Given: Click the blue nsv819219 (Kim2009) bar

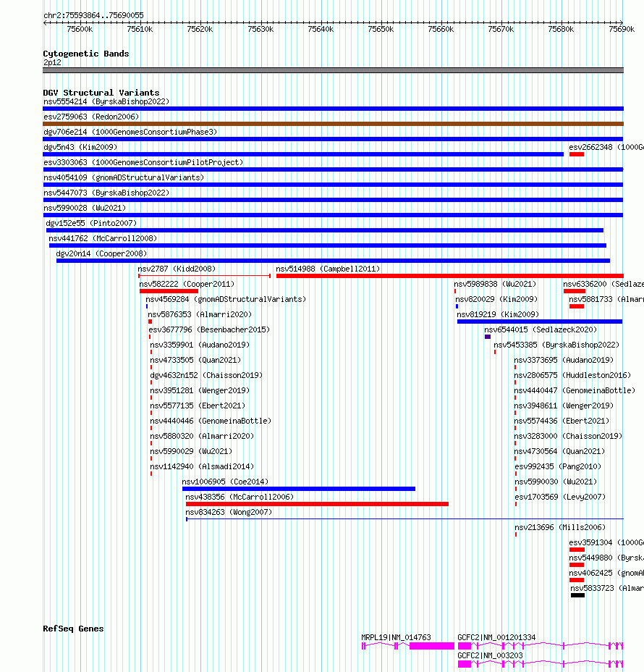Looking at the screenshot, I should click(540, 322).
